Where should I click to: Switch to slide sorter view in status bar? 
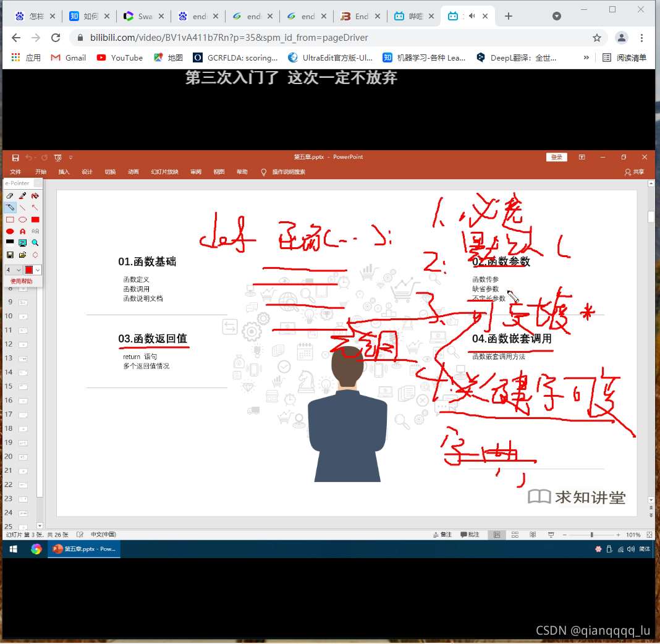pos(515,534)
